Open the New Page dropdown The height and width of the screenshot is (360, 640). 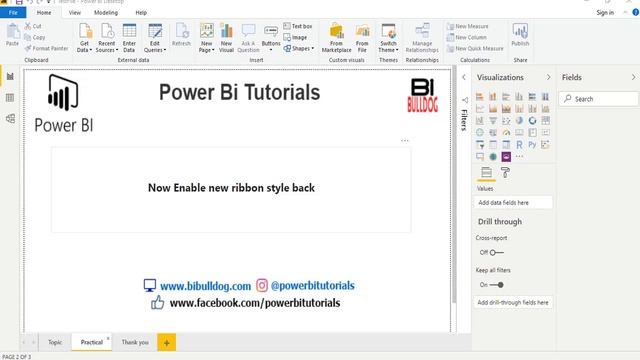(207, 38)
